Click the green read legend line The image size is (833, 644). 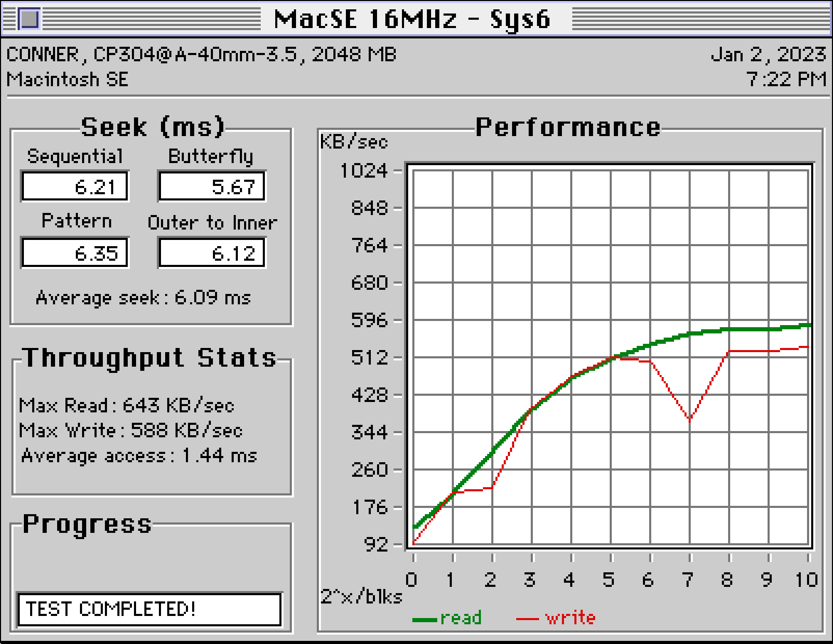point(425,619)
